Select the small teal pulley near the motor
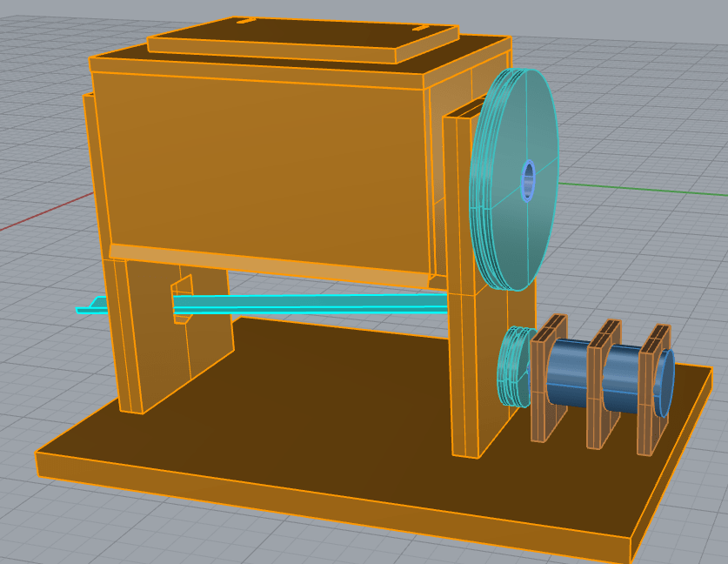Viewport: 728px width, 564px height. 515,366
